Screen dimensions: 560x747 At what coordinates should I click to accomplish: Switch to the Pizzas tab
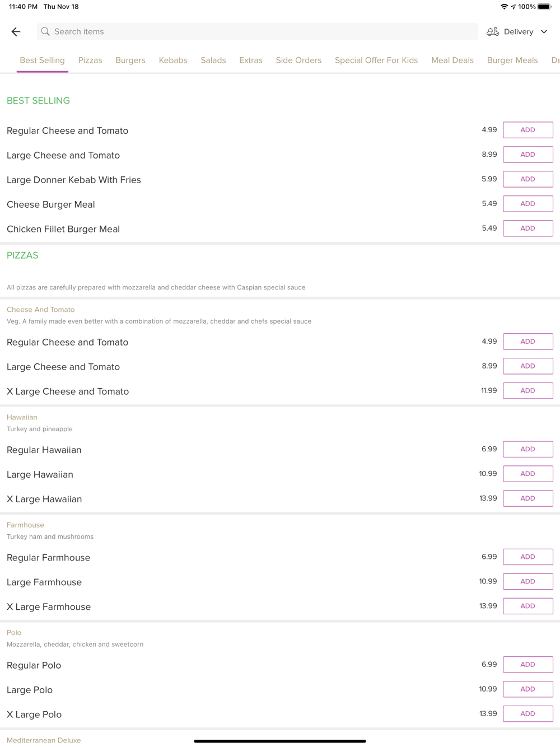[90, 60]
